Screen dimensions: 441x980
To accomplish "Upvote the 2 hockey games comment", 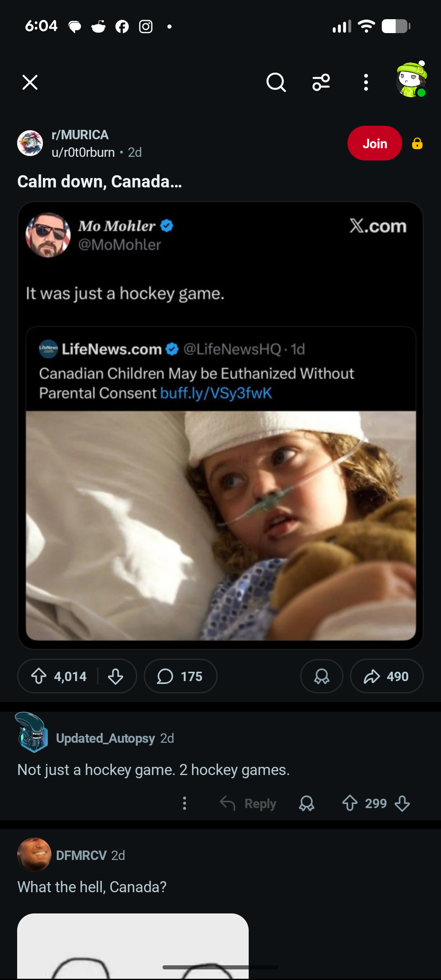I will click(x=350, y=803).
